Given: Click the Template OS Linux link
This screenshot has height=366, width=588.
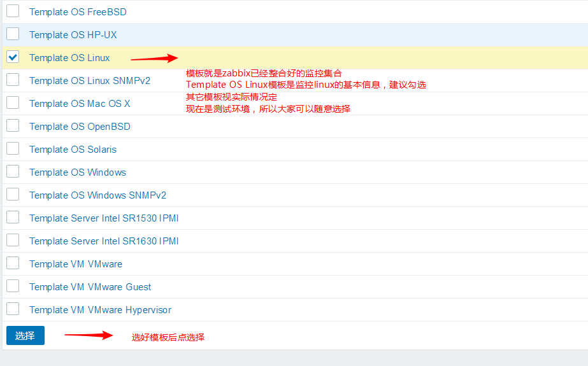Looking at the screenshot, I should tap(69, 58).
